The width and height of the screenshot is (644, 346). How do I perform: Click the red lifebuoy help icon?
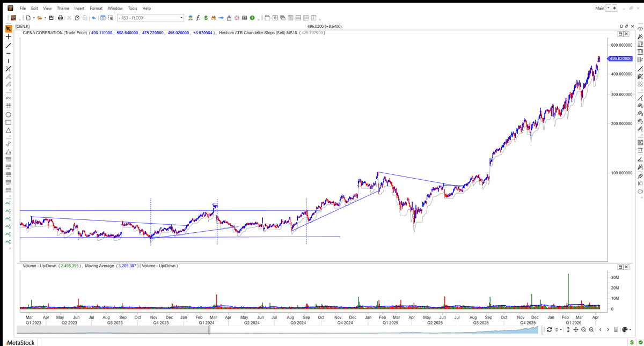tap(237, 18)
